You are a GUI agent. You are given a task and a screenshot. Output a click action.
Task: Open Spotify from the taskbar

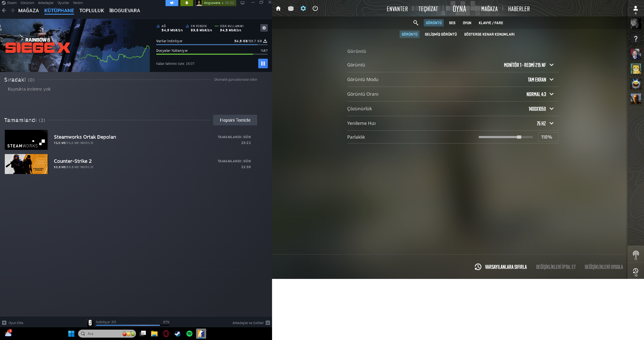[x=189, y=334]
